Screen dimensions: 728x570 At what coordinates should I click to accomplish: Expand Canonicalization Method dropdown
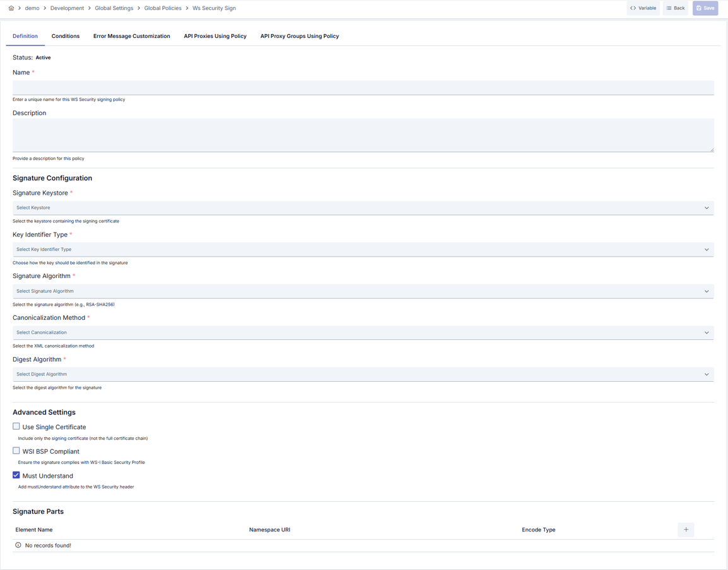pos(363,332)
